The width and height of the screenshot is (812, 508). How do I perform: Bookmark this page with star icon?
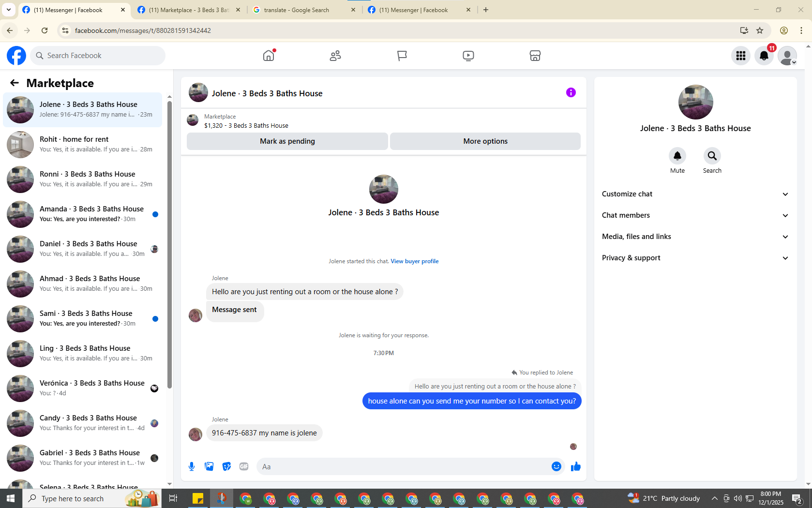point(760,30)
